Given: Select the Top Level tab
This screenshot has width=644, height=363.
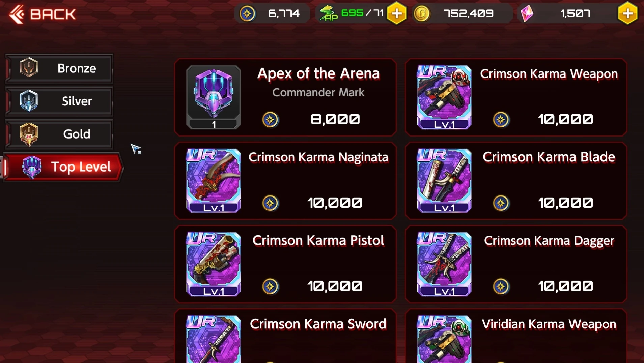Looking at the screenshot, I should coord(63,167).
